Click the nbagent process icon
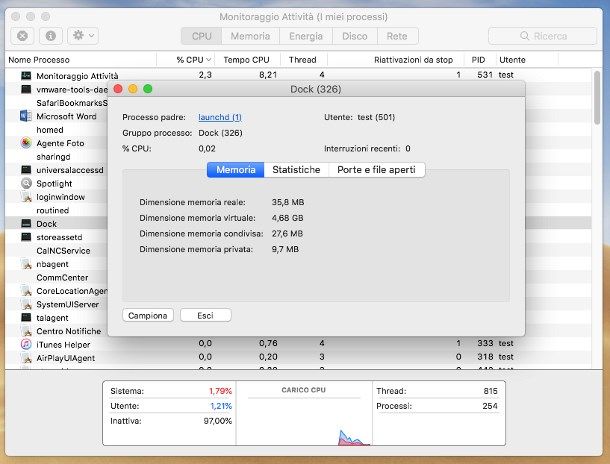 [x=26, y=264]
